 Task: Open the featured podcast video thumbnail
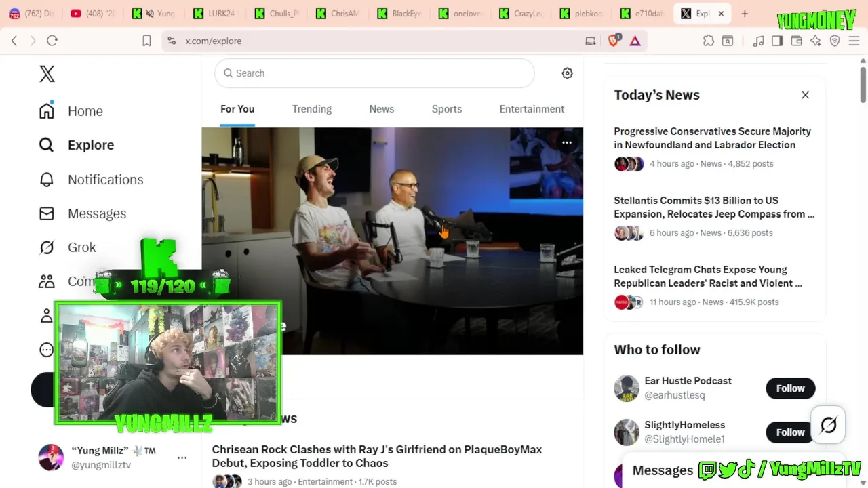pos(392,241)
